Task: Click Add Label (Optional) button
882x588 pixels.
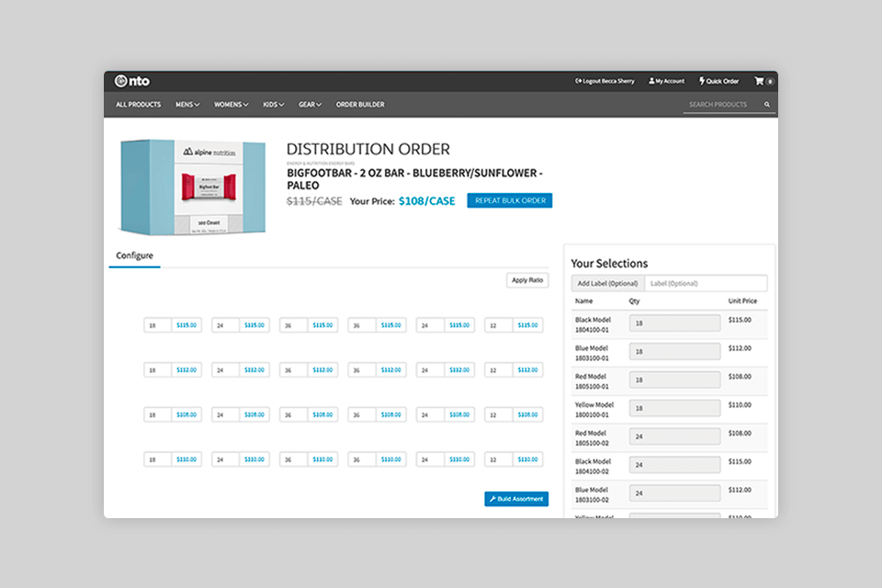Action: [x=608, y=284]
